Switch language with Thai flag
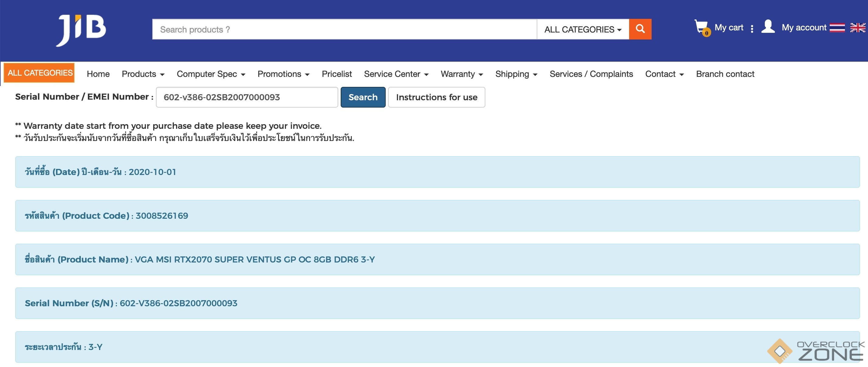This screenshot has height=367, width=868. pyautogui.click(x=837, y=28)
